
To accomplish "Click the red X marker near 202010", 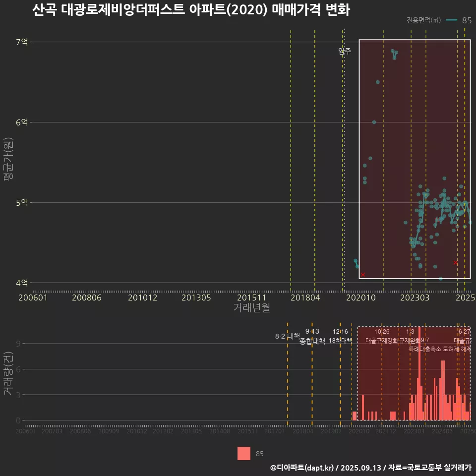I will tap(362, 275).
